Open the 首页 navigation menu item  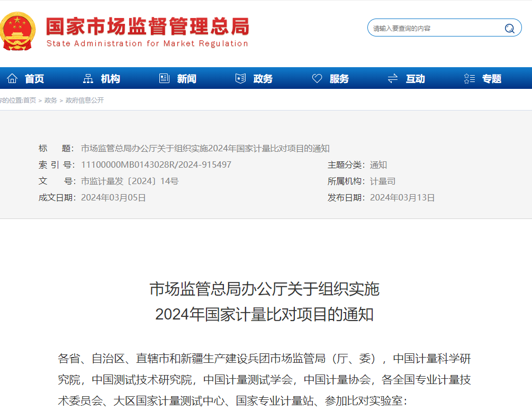(34, 79)
